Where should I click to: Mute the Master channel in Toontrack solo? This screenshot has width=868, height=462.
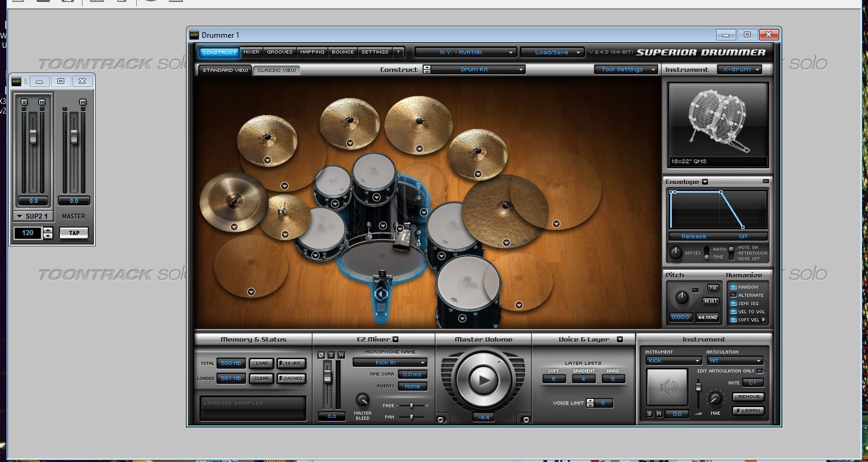[83, 102]
